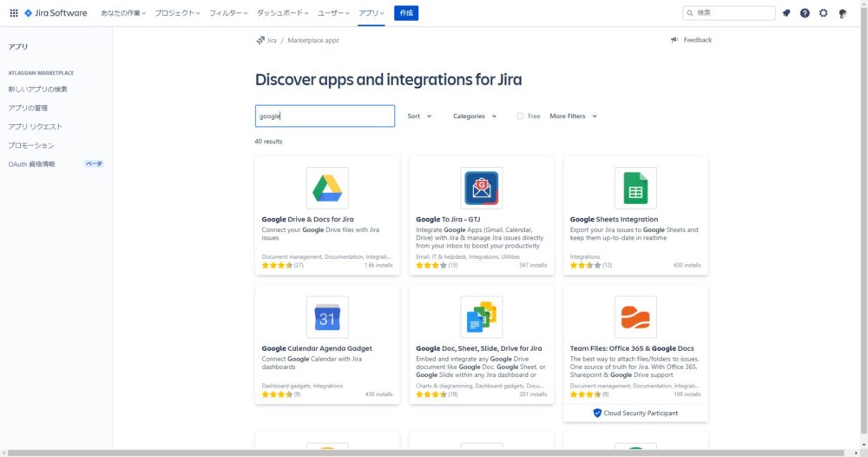Select アプリ リクエスト in sidebar
Viewport: 868px width, 457px height.
tap(36, 127)
